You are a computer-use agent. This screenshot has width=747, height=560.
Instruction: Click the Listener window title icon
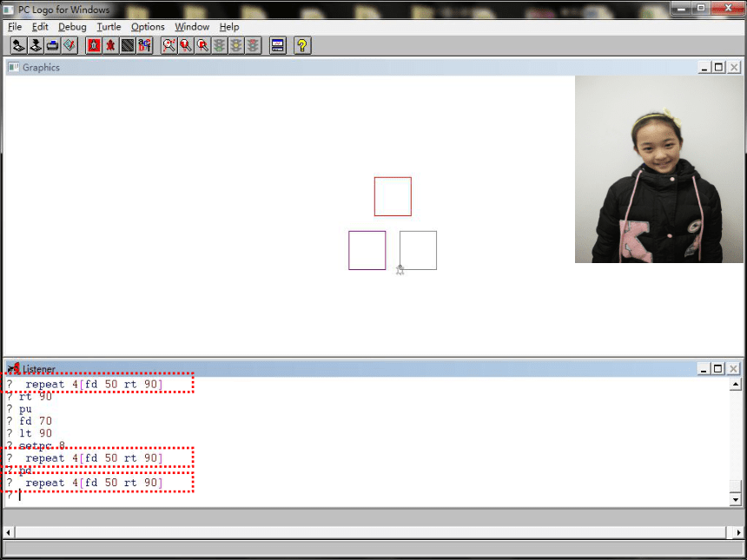tap(14, 369)
